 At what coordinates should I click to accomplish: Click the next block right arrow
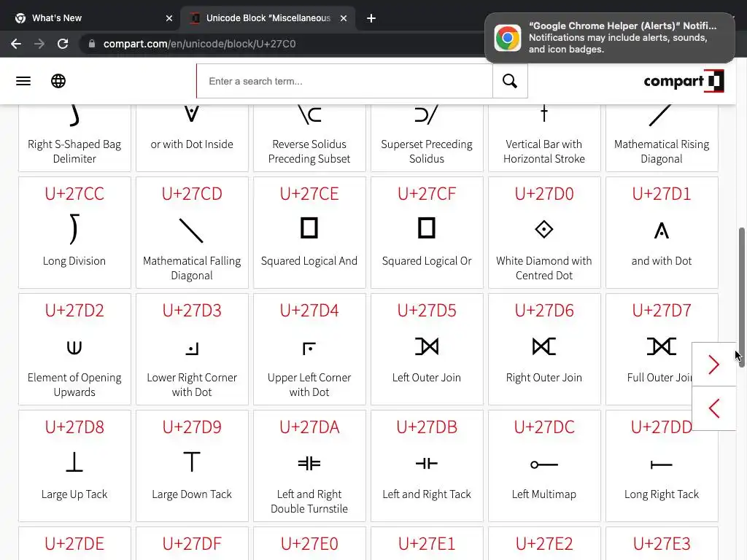pos(713,365)
